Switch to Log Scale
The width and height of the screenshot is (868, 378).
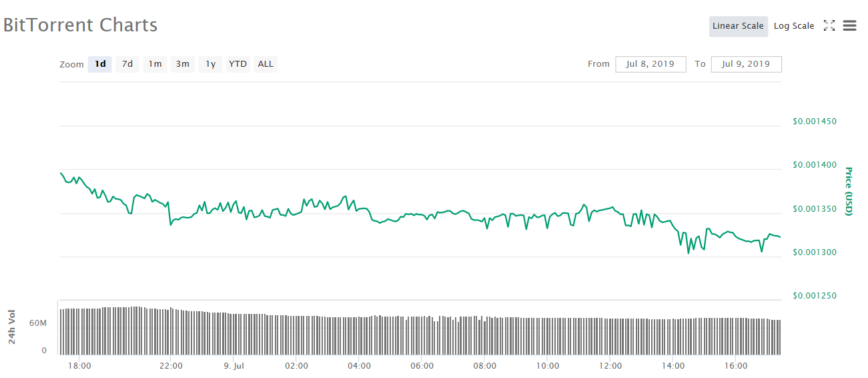(x=794, y=26)
